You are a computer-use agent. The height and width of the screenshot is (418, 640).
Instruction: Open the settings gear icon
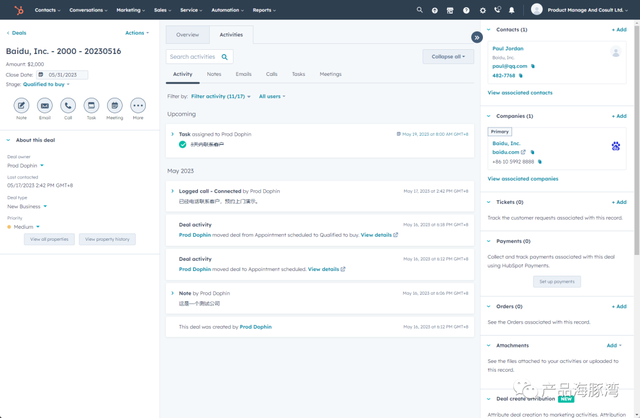[482, 10]
